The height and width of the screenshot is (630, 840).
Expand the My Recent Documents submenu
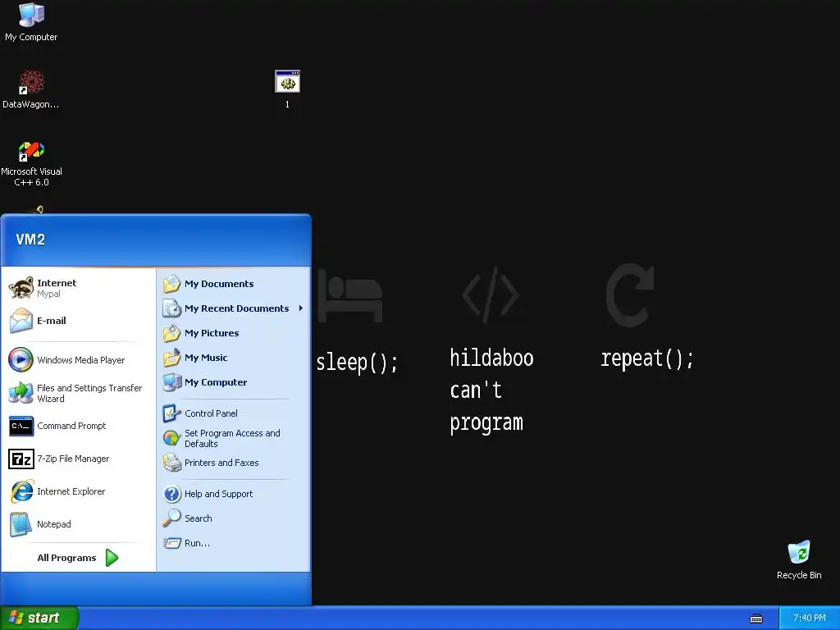click(234, 308)
